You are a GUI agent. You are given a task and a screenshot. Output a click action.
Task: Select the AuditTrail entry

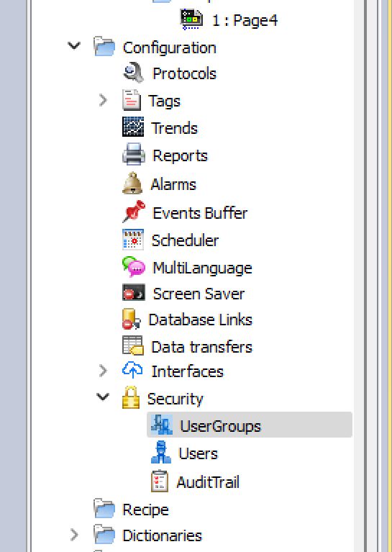pyautogui.click(x=208, y=482)
